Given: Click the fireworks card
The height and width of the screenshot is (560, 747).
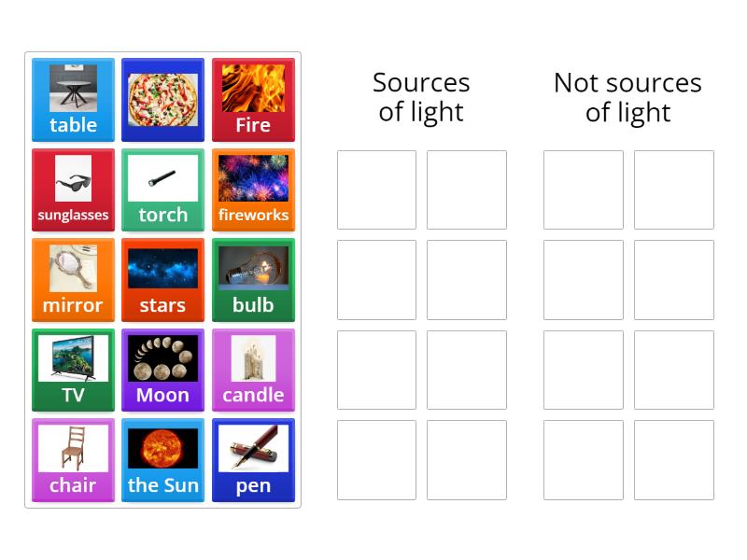Looking at the screenshot, I should [253, 190].
